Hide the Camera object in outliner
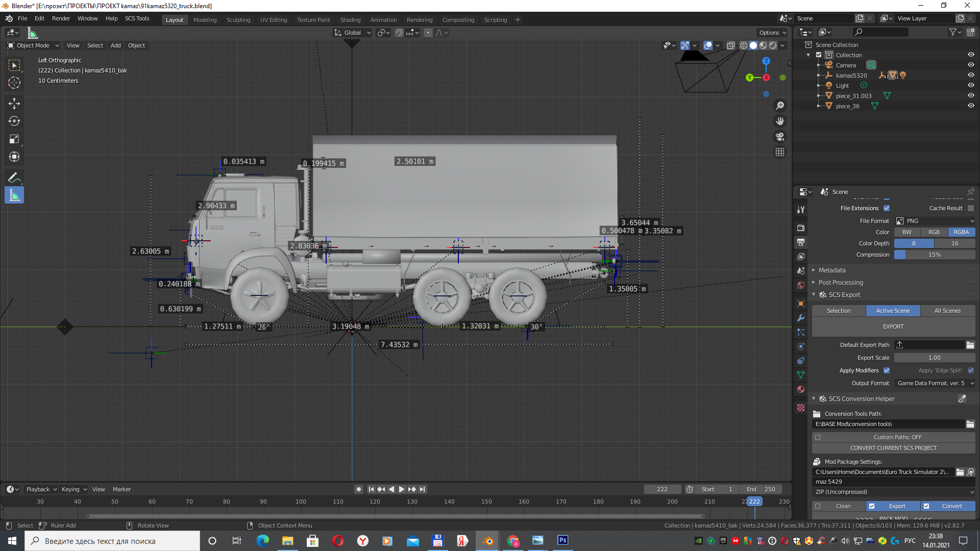Screen dimensions: 980x551 [x=971, y=65]
